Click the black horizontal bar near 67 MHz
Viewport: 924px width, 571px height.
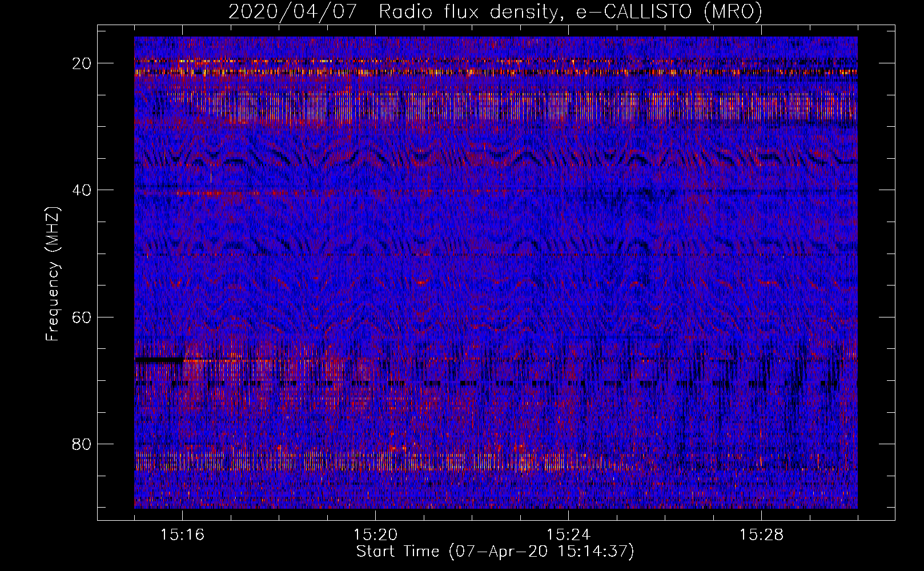[159, 360]
